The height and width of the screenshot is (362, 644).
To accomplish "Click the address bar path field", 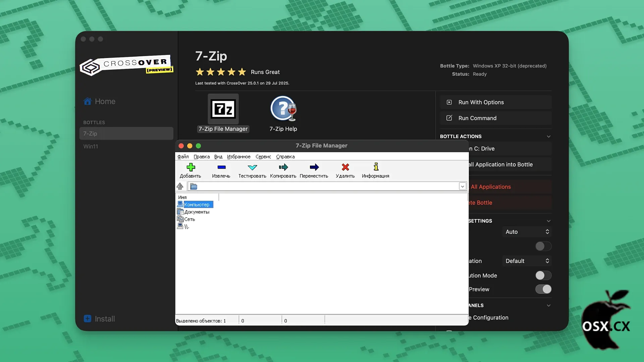I will point(328,186).
